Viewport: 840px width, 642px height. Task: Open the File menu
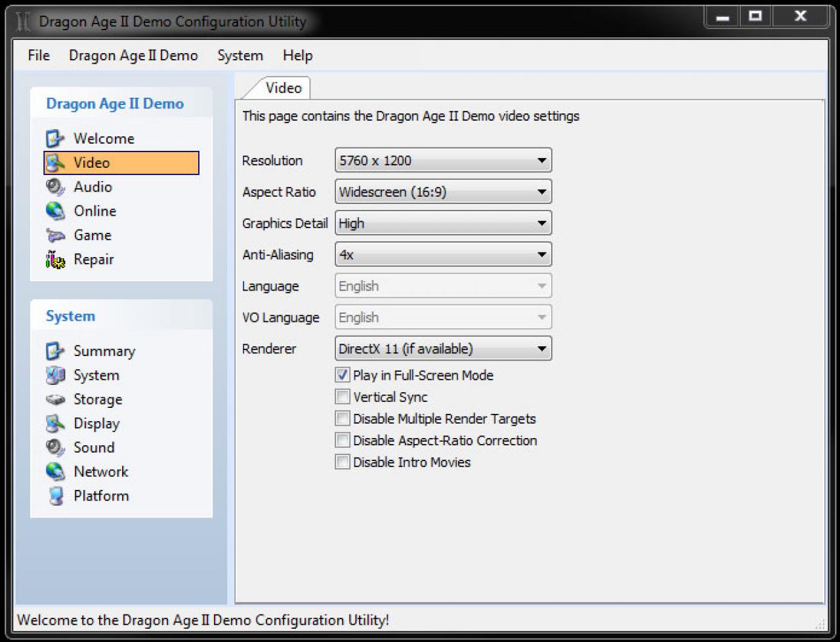[x=39, y=56]
